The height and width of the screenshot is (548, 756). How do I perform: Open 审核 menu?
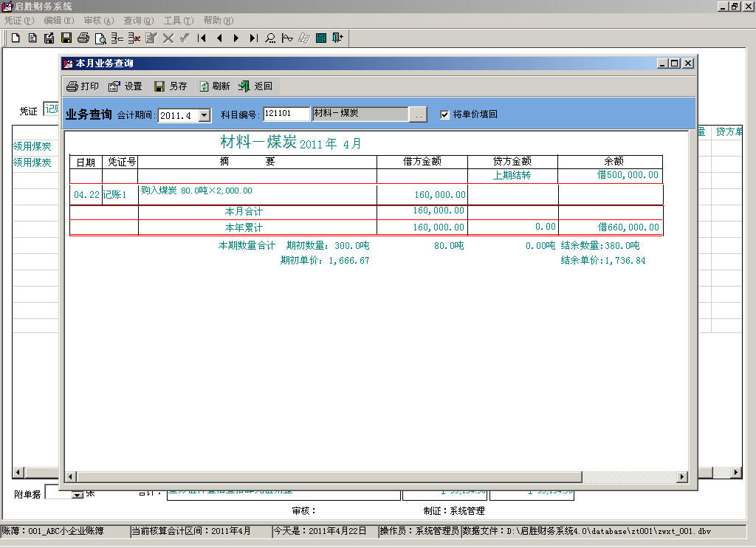click(99, 21)
